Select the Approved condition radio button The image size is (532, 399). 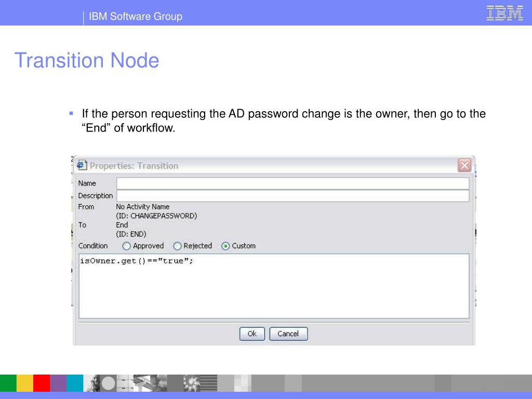point(127,246)
